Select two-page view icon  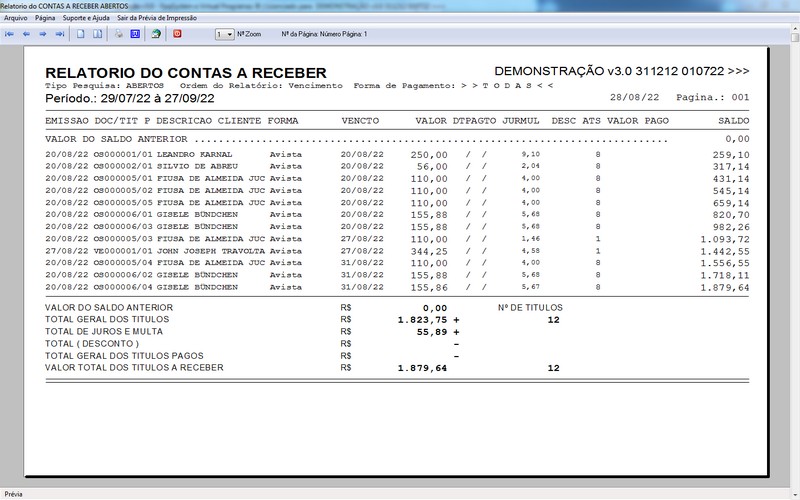click(97, 34)
